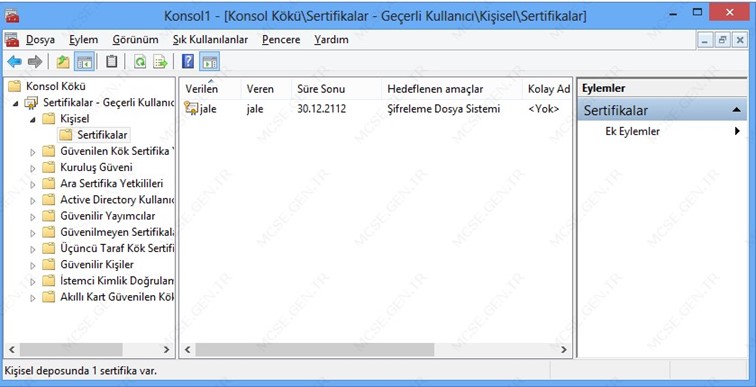Screen dimensions: 756x387
Task: Toggle the console tree pane icon
Action: (84, 62)
